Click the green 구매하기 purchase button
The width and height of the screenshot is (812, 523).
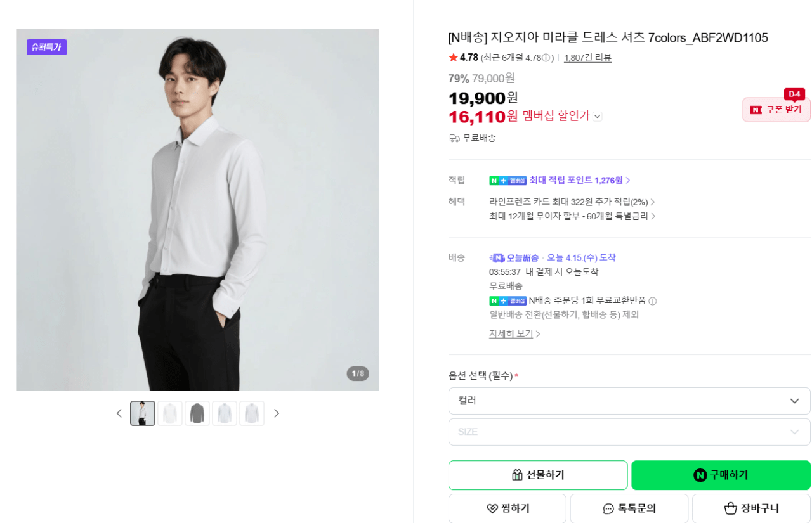coord(720,475)
